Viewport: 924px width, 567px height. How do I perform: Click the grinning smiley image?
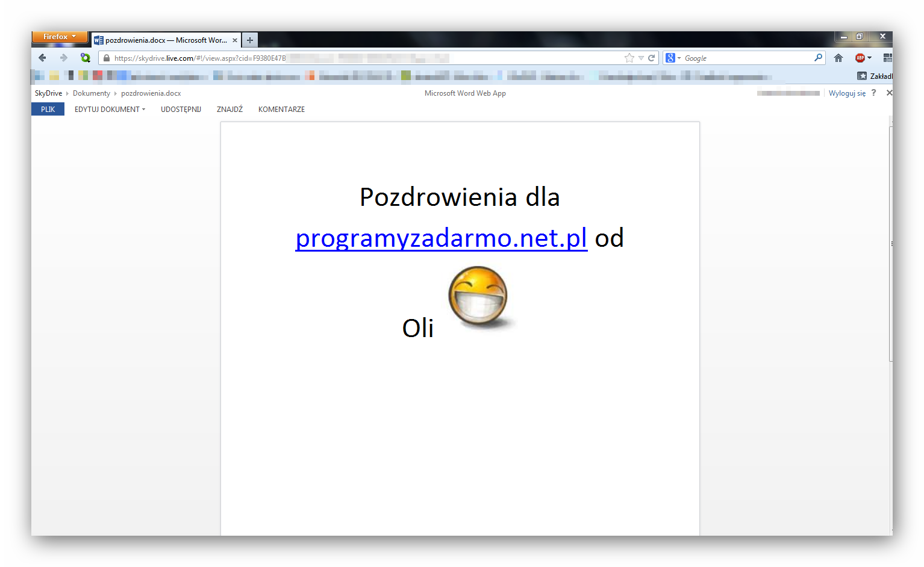pyautogui.click(x=480, y=298)
